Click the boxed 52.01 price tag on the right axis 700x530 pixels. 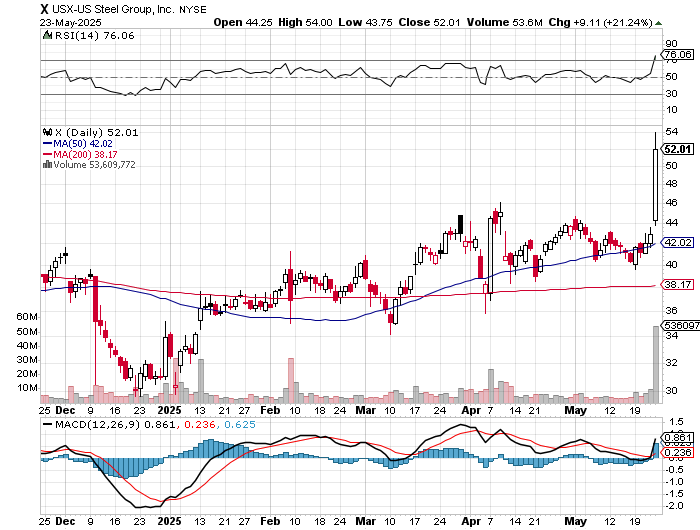[x=678, y=149]
